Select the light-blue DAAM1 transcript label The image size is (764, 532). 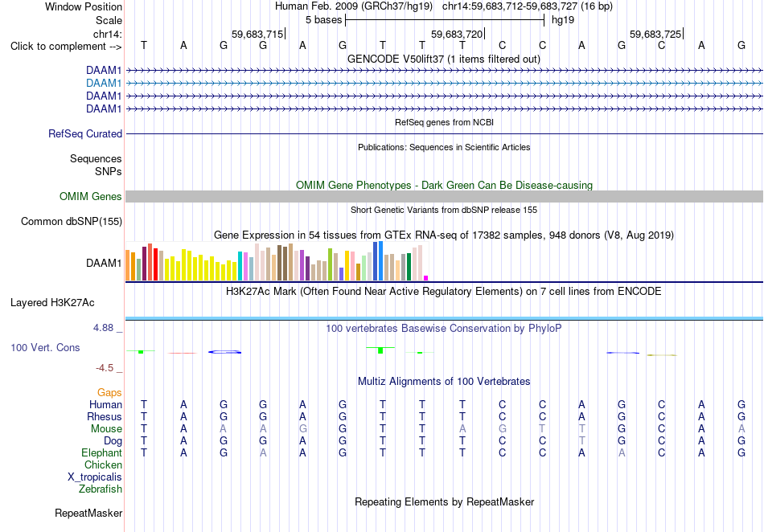tap(104, 84)
